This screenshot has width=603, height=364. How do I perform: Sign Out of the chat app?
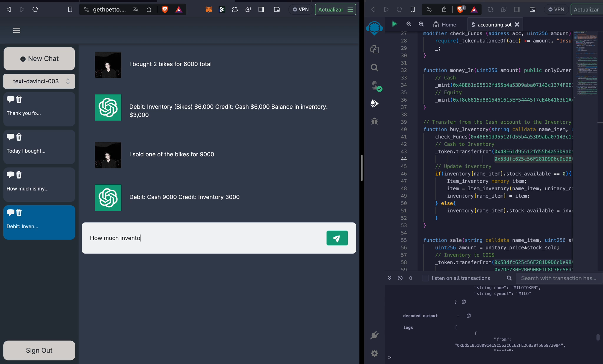pos(39,350)
